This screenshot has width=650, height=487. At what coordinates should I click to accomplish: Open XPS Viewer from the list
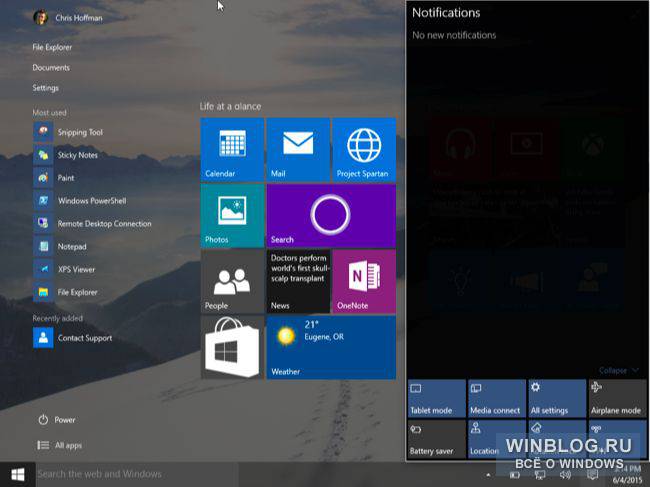[x=64, y=269]
